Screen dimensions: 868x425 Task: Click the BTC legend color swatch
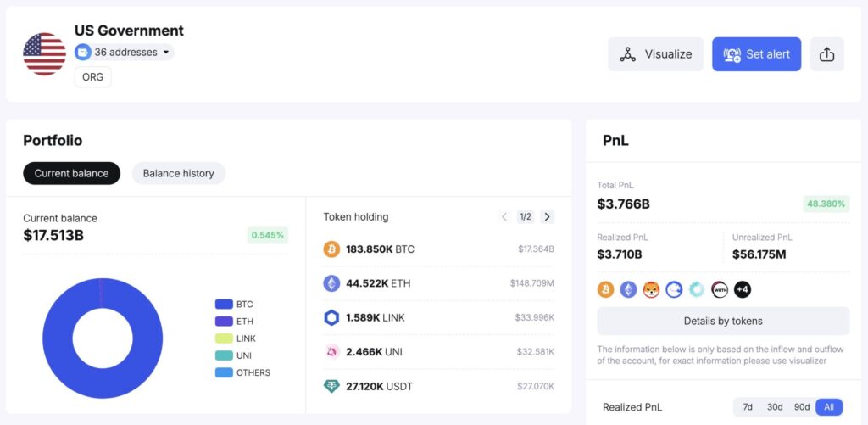coord(224,304)
